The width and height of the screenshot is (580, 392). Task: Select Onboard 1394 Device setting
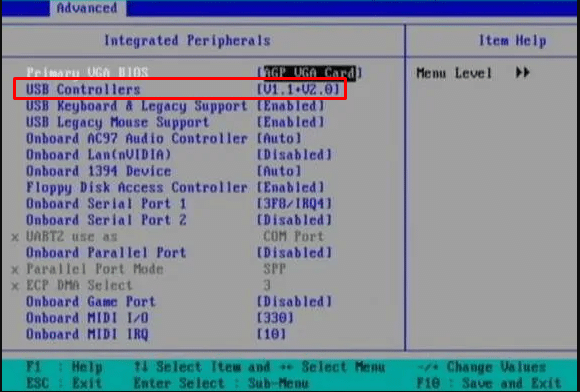[x=98, y=171]
